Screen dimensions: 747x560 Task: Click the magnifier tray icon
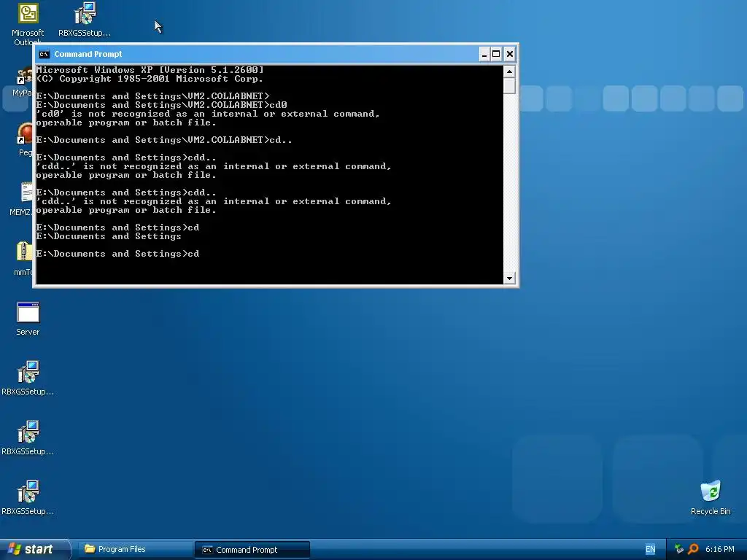693,549
